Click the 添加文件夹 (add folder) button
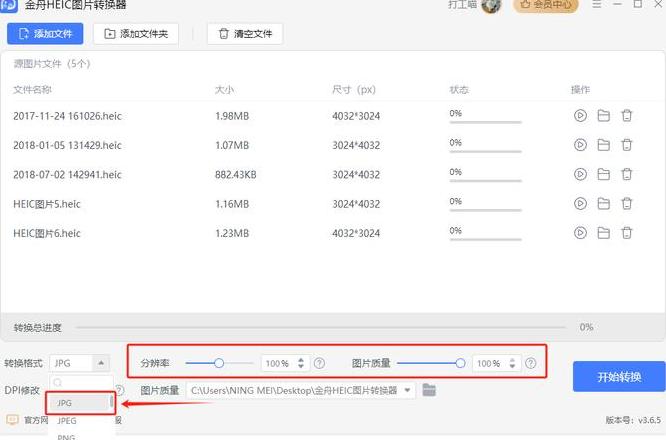The width and height of the screenshot is (666, 440). [x=136, y=34]
